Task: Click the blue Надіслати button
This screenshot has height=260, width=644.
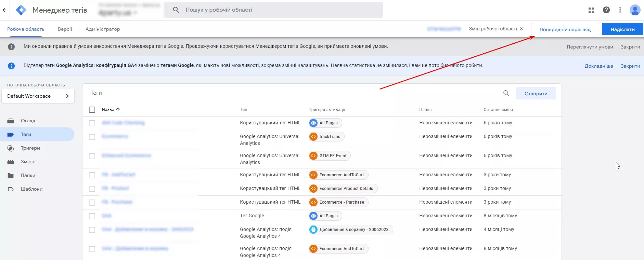Action: 622,29
